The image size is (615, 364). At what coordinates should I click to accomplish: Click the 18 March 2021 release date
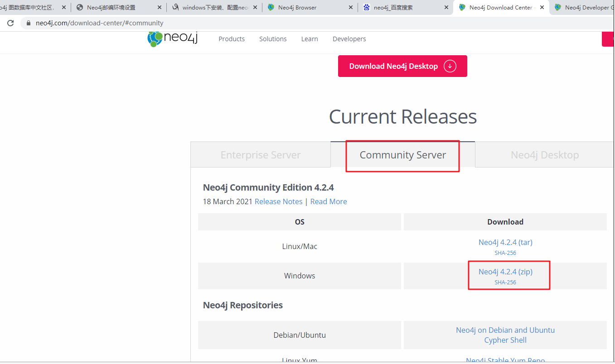(x=228, y=201)
